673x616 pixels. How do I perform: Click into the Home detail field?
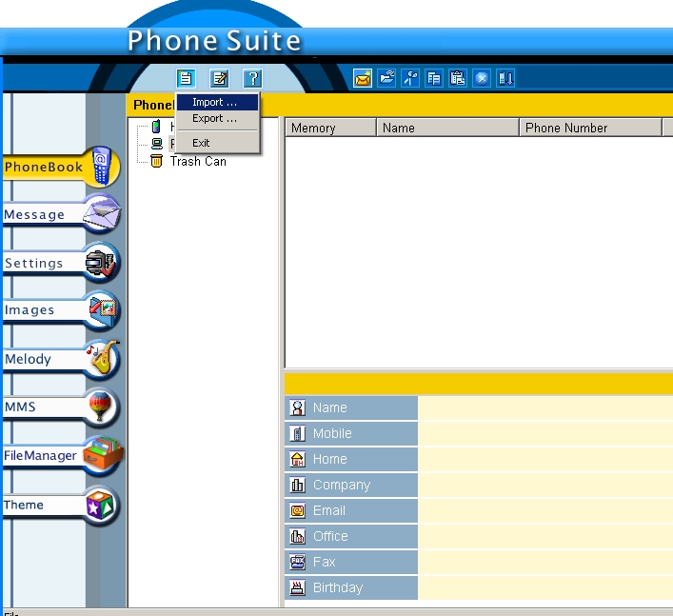pyautogui.click(x=545, y=459)
